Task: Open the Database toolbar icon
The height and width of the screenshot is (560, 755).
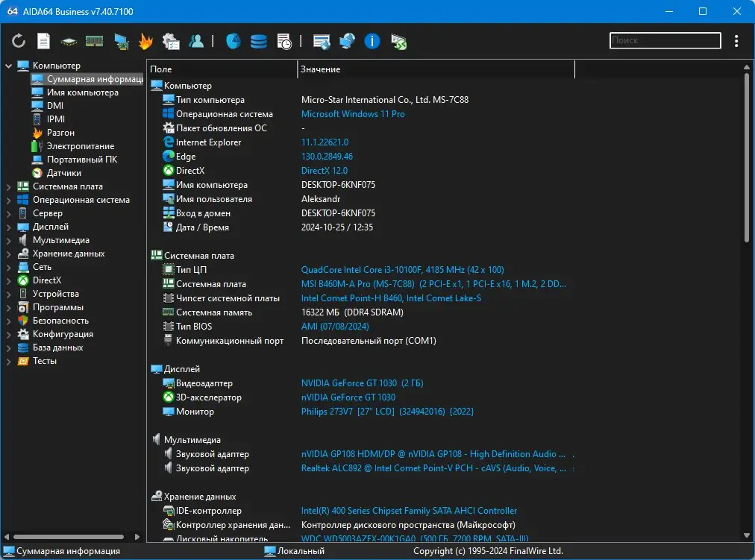Action: click(x=258, y=41)
